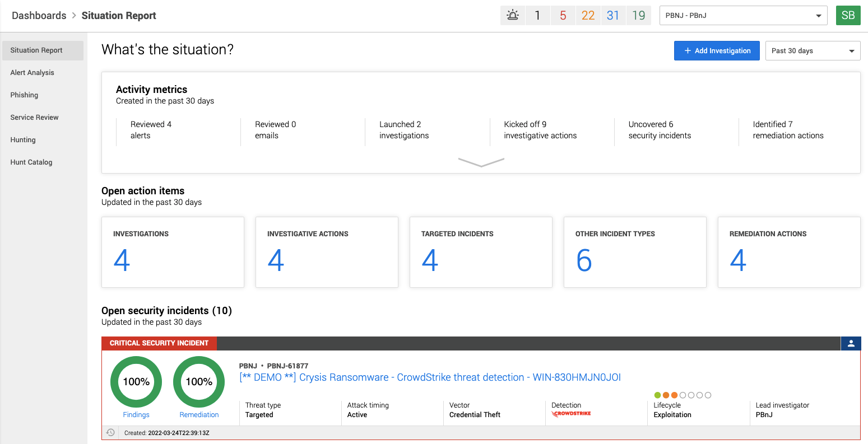Select the orange alerts count 22
868x444 pixels.
click(x=588, y=15)
